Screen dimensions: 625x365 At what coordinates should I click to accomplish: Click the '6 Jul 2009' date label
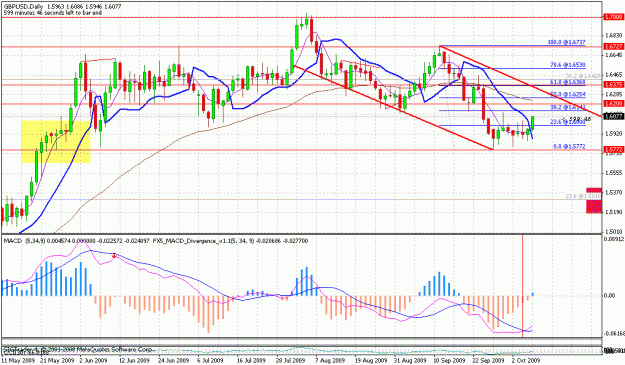[209, 360]
